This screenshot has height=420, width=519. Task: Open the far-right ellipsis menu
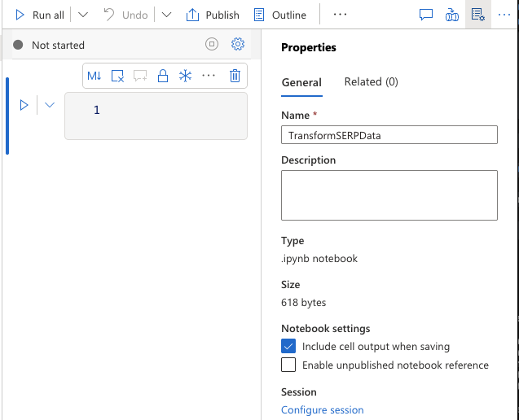click(x=504, y=15)
